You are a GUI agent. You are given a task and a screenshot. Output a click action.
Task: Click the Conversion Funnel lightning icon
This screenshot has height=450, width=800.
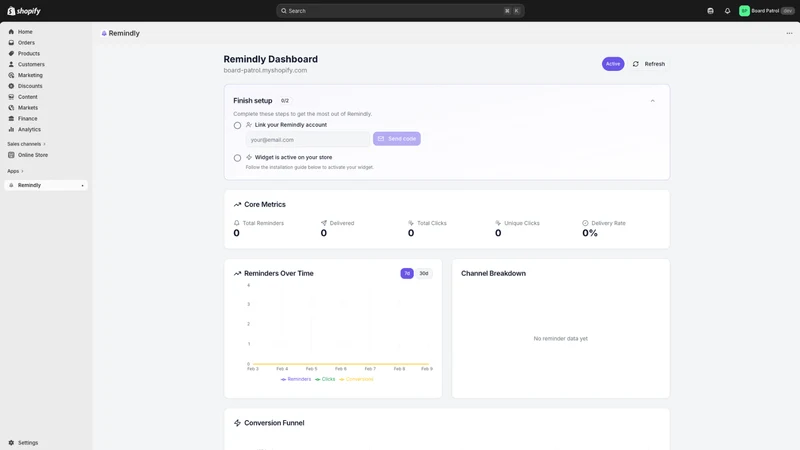[237, 423]
